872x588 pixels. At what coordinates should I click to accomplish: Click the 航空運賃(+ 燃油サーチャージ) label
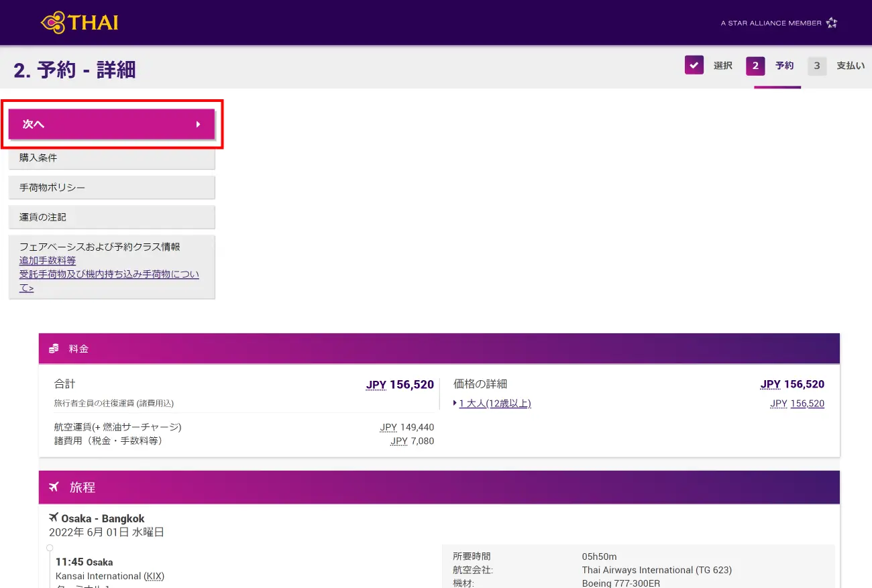point(118,427)
